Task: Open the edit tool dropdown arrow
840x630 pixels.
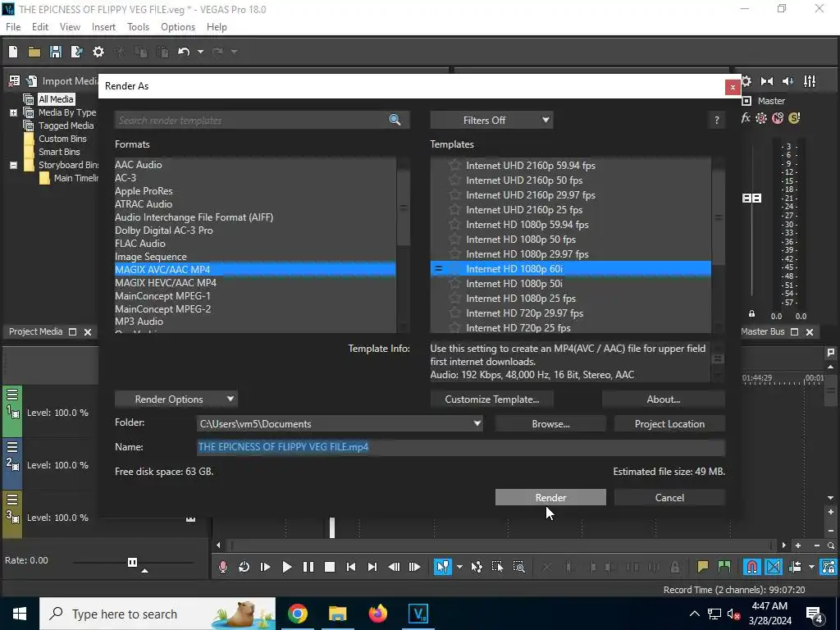Action: click(459, 567)
